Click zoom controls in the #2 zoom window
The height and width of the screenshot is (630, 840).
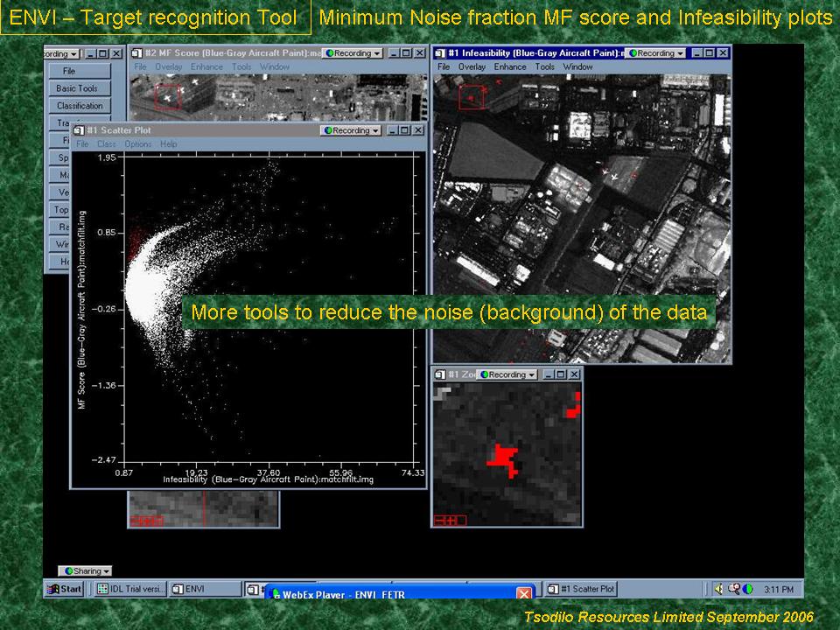(146, 521)
